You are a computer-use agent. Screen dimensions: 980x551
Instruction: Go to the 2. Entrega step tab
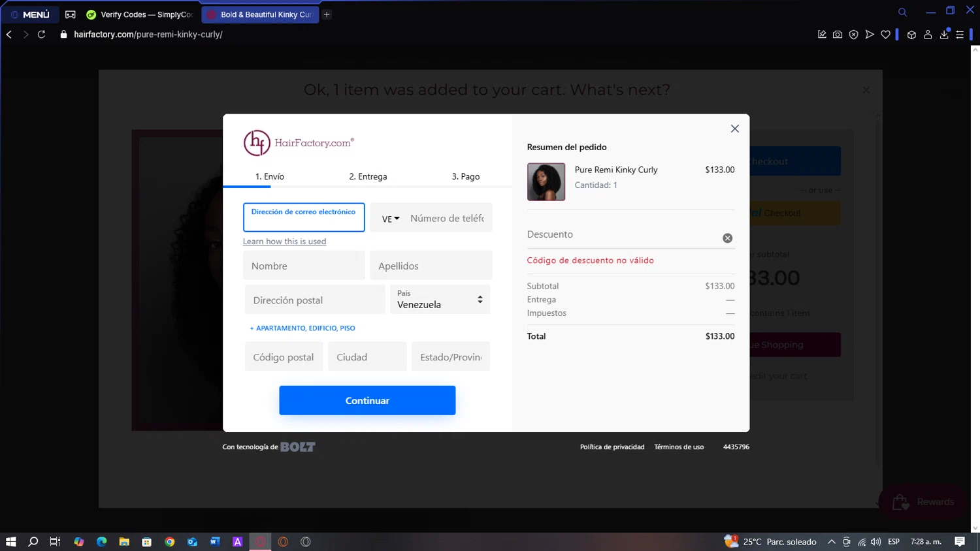tap(368, 176)
